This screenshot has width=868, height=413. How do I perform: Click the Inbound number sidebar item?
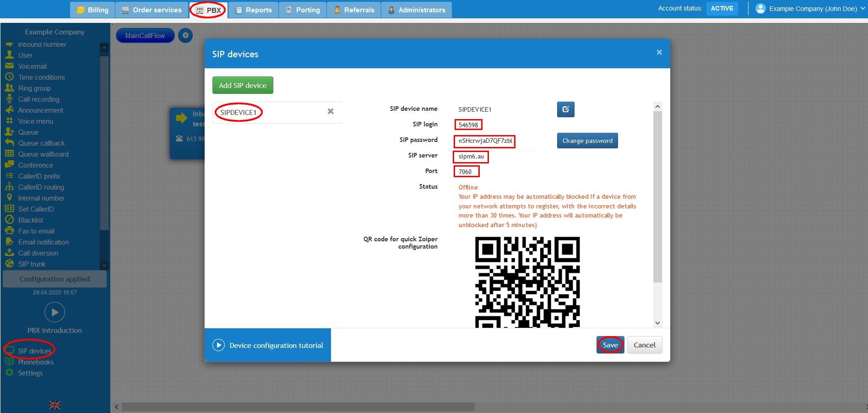coord(36,44)
